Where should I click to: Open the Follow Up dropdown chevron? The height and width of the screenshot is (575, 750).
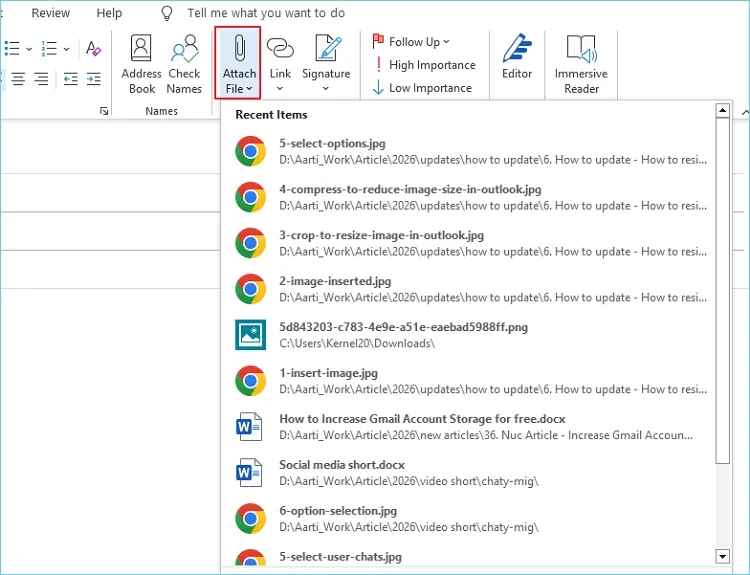coord(446,42)
